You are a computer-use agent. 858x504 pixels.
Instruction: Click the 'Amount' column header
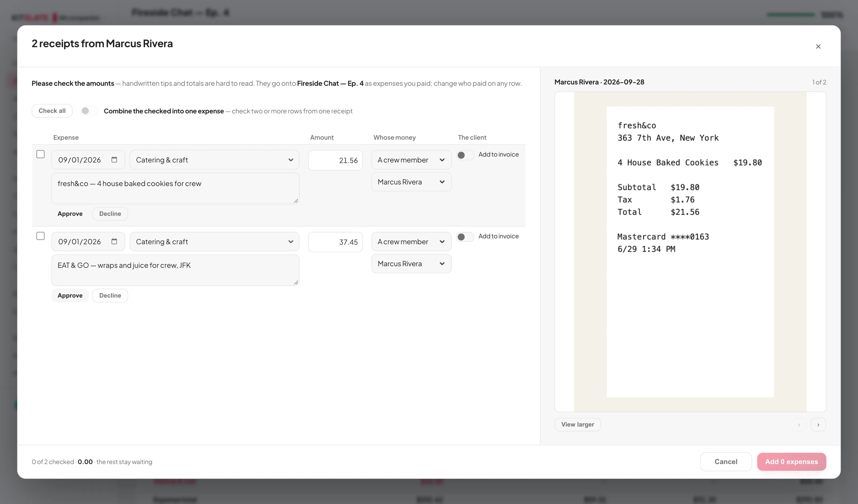(322, 137)
